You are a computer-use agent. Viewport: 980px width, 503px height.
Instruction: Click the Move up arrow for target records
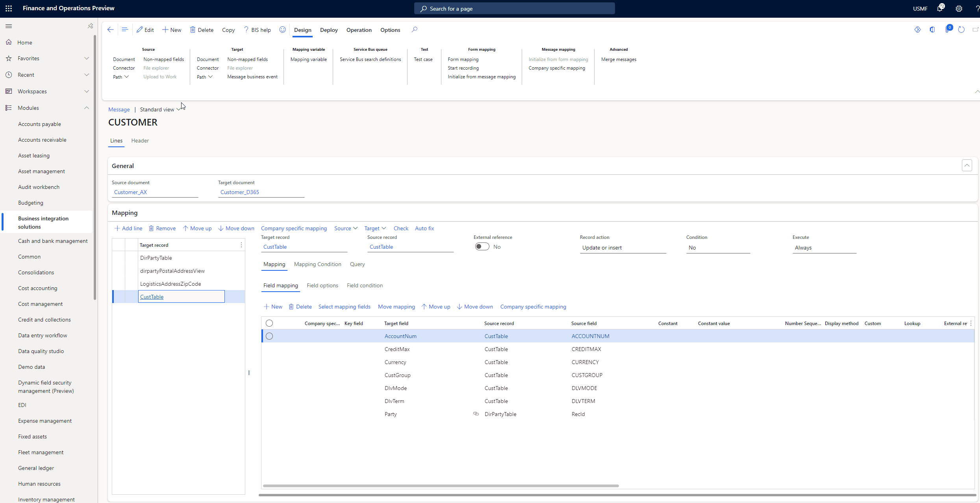(197, 228)
